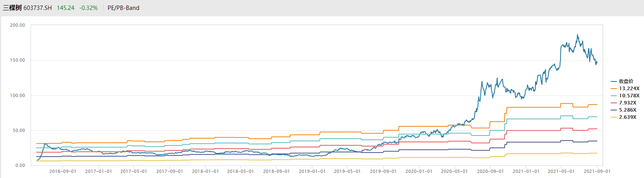Click the 三棵树 603737.SH stock name
Image resolution: width=644 pixels, height=178 pixels.
27,8
